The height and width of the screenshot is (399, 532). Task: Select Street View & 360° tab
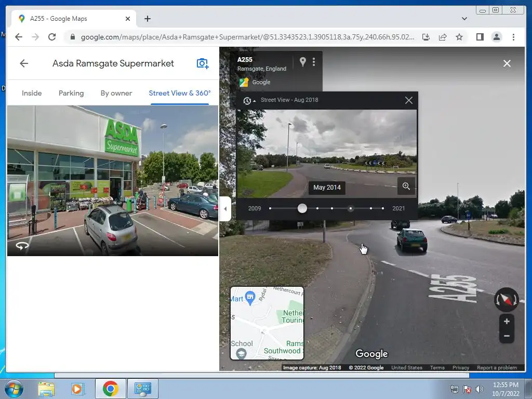pyautogui.click(x=179, y=94)
